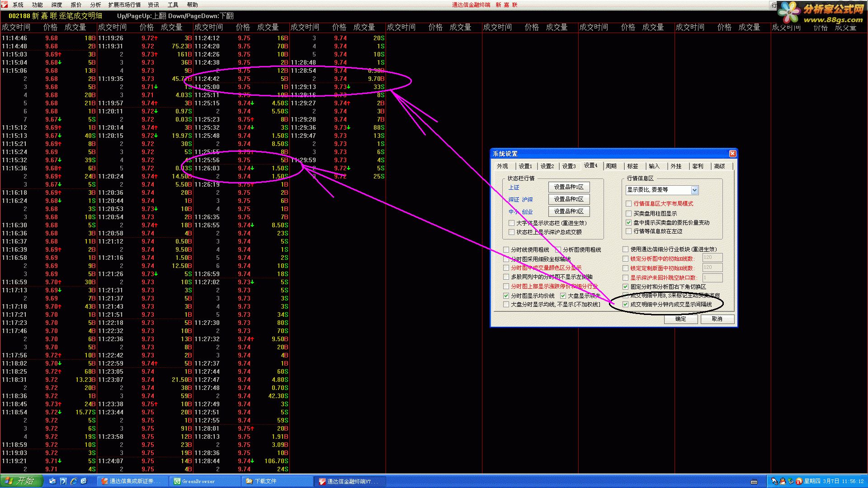Viewport: 868px width, 488px height.
Task: Switch to 通达信金融终端V7 taskbar window
Action: click(351, 482)
